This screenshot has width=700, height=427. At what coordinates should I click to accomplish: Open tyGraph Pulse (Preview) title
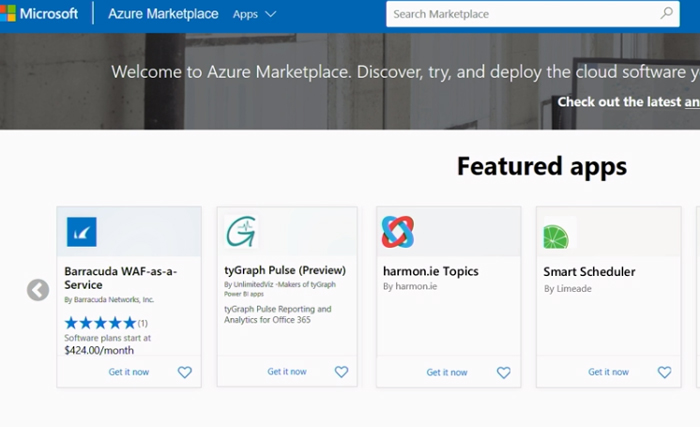coord(285,270)
